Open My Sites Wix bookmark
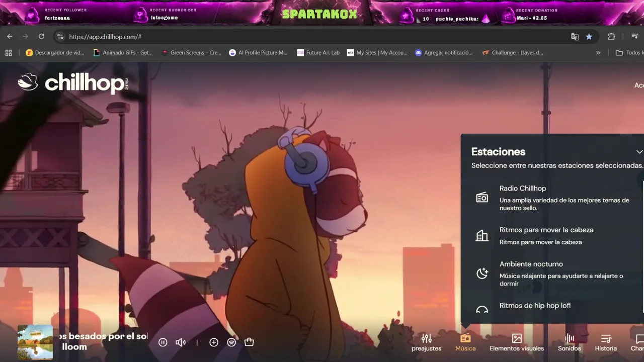 coord(377,52)
